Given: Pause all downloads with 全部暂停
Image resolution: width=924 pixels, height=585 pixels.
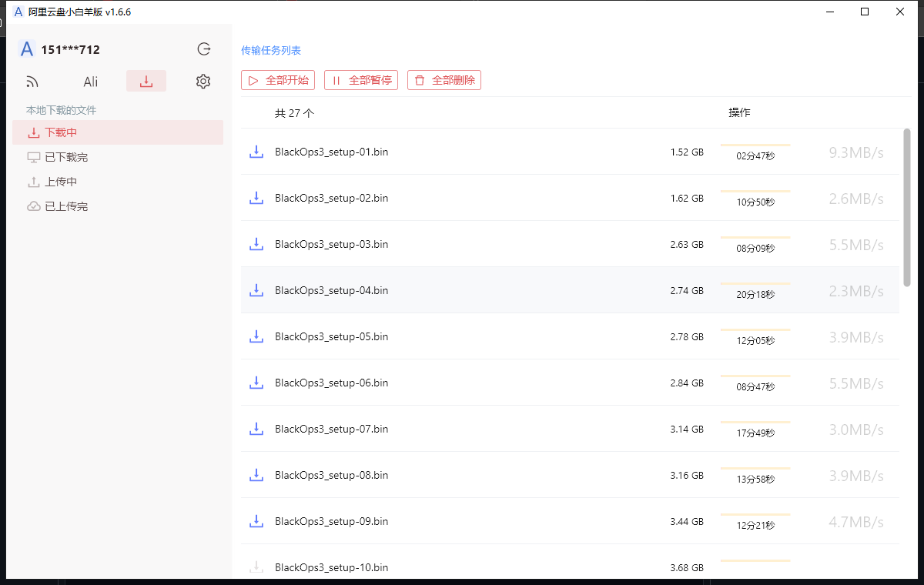Looking at the screenshot, I should (x=360, y=80).
